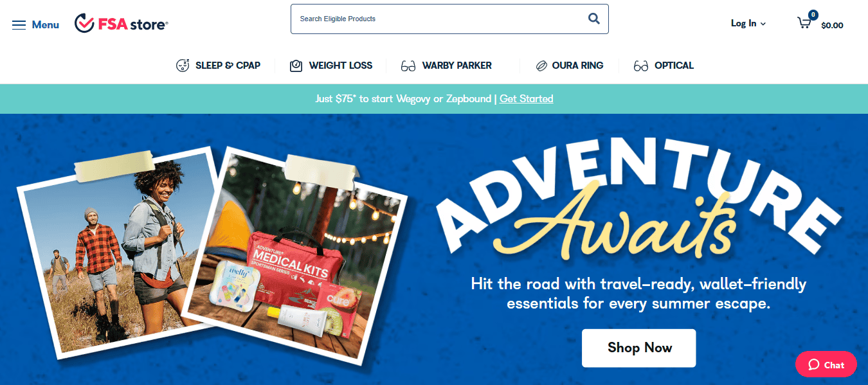Click the magnifying glass search icon
The width and height of the screenshot is (868, 385).
click(593, 19)
